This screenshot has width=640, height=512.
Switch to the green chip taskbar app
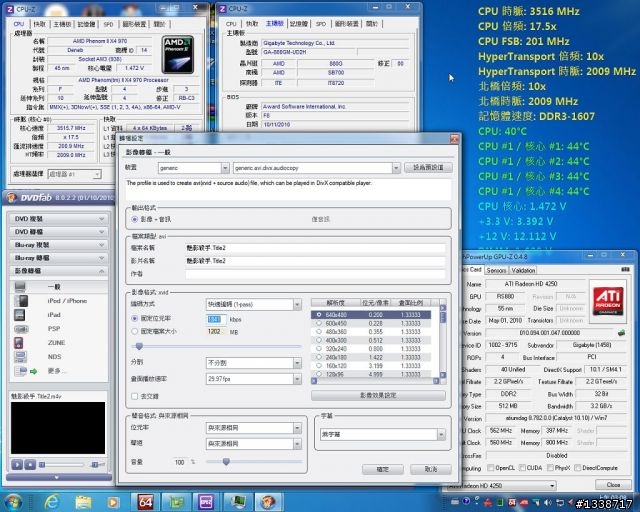click(x=176, y=502)
